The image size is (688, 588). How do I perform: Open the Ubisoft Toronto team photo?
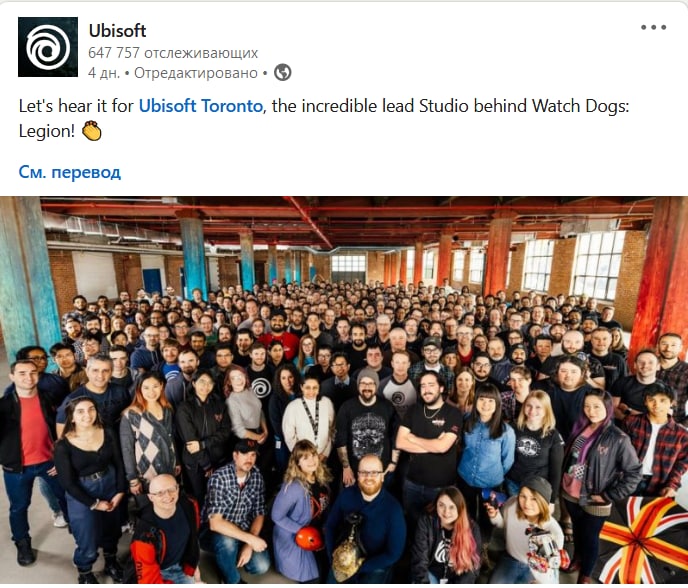pyautogui.click(x=344, y=390)
